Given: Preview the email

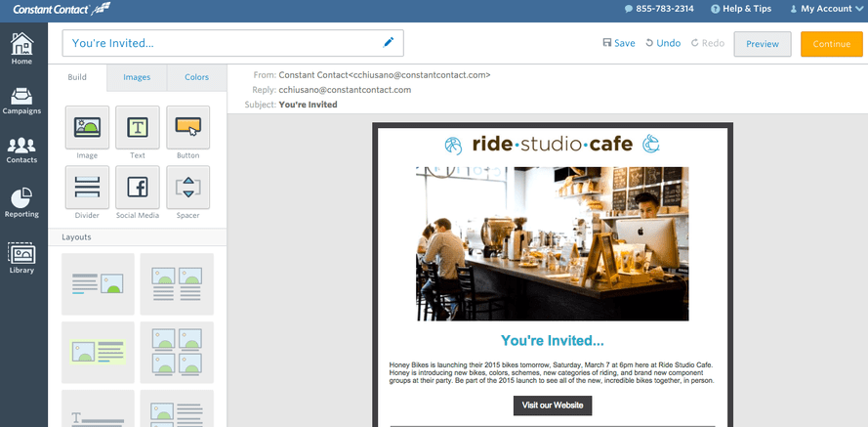Looking at the screenshot, I should tap(763, 44).
